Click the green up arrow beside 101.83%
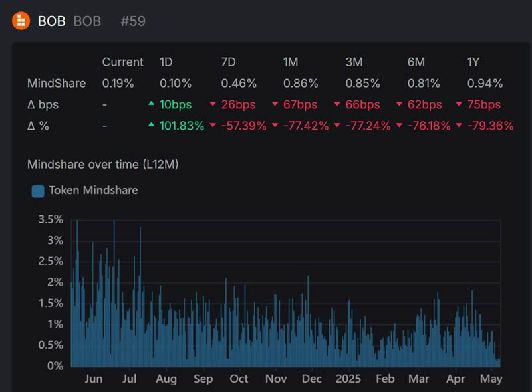This screenshot has width=532, height=392. click(152, 125)
